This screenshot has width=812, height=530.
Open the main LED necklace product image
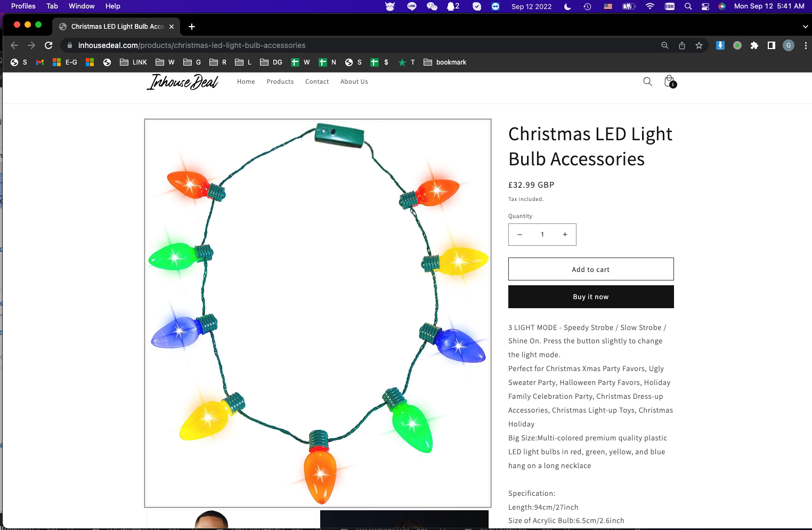pos(318,313)
